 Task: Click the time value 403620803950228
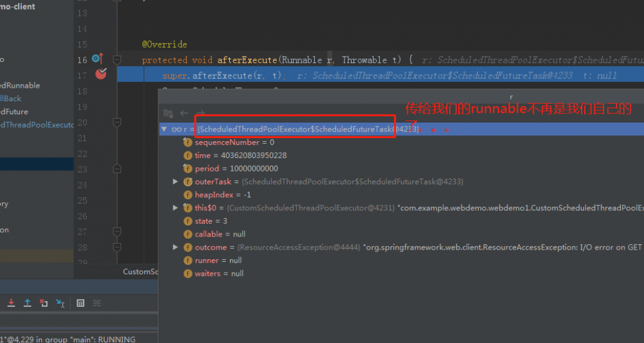[x=254, y=155]
